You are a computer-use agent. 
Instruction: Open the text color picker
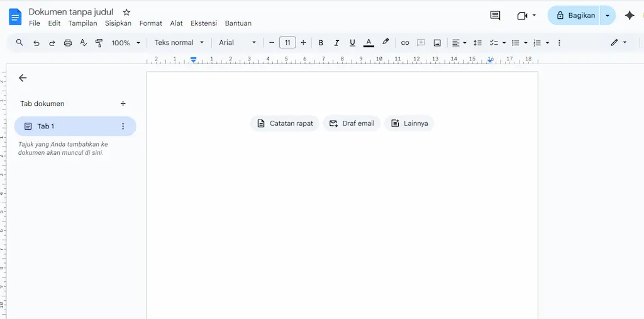[369, 43]
